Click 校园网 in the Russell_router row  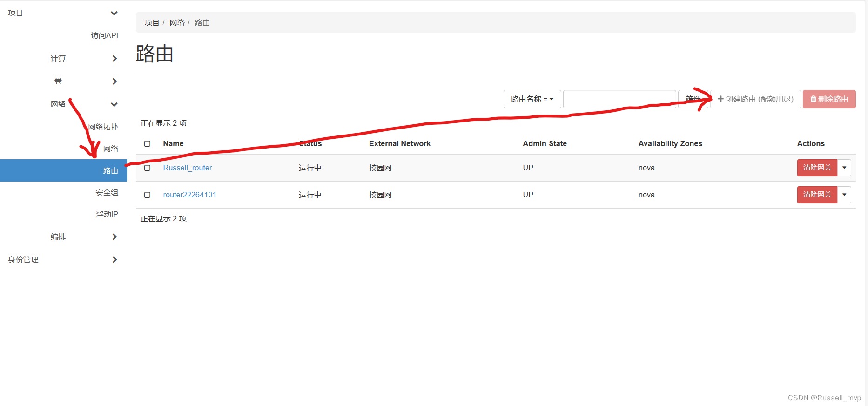[x=380, y=168]
